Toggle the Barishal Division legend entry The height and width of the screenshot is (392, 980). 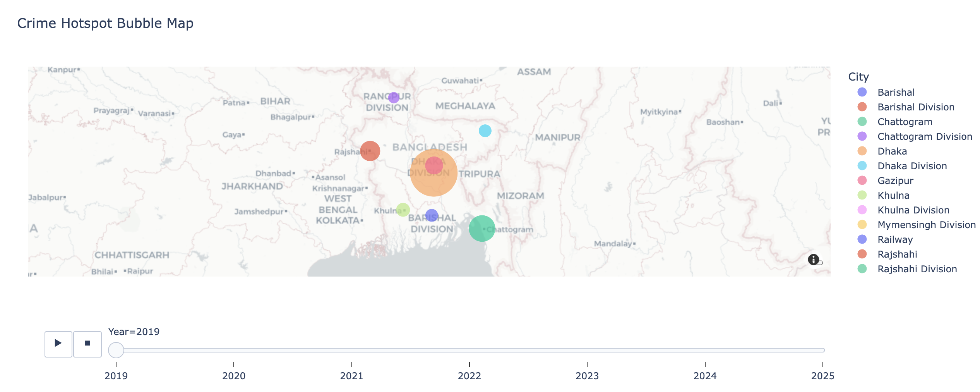point(916,107)
